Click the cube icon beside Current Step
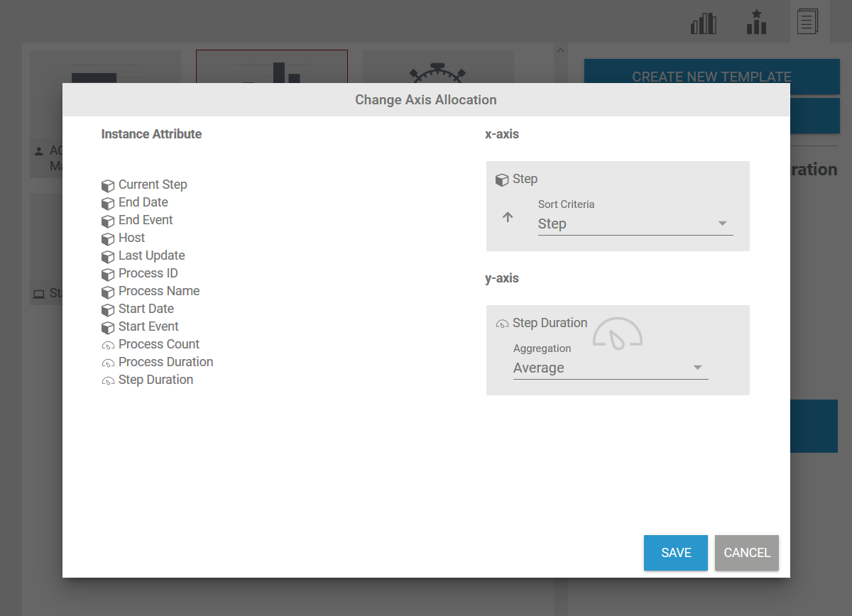Viewport: 852px width, 616px height. (108, 186)
